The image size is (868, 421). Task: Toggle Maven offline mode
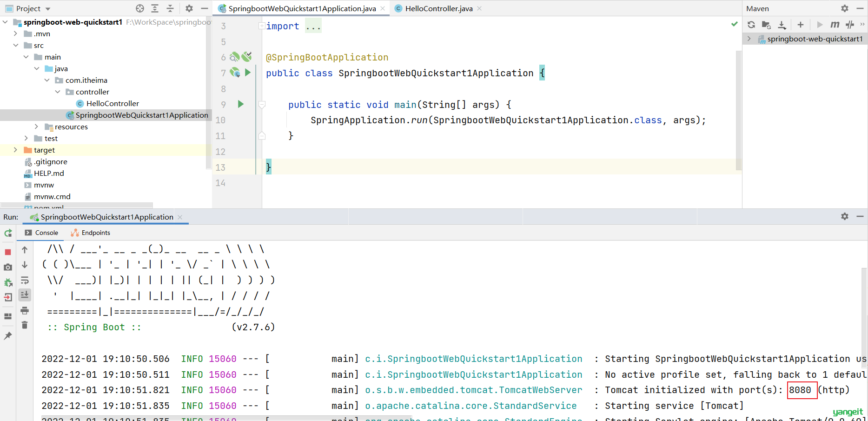pyautogui.click(x=850, y=25)
